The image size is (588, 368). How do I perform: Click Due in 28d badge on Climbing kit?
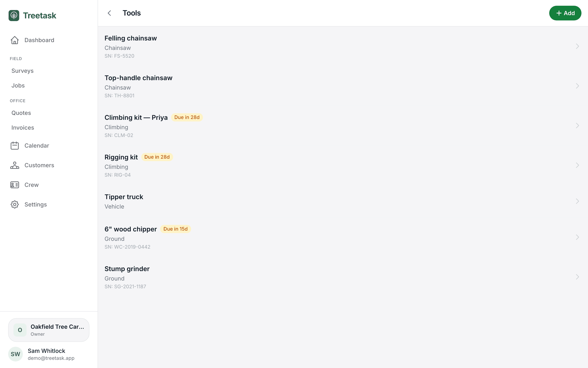click(x=187, y=117)
